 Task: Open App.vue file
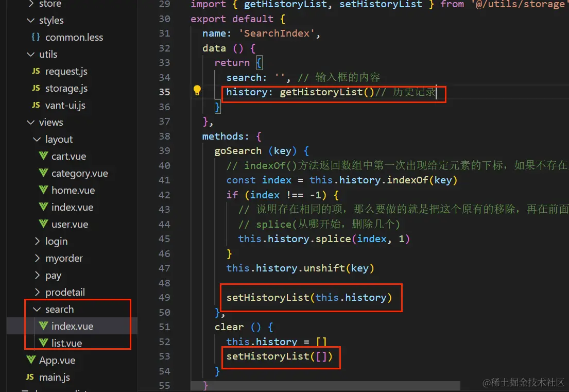point(57,361)
